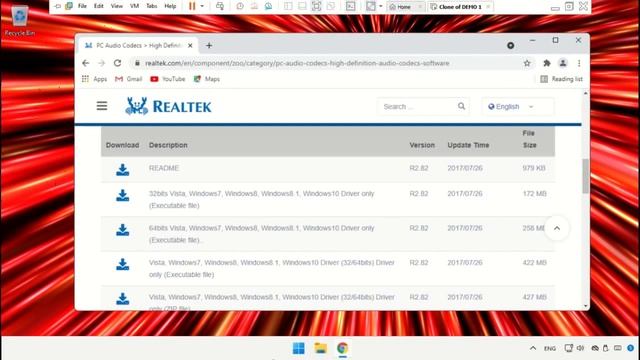The width and height of the screenshot is (640, 360).
Task: Open the Chrome profile avatar
Action: [x=563, y=63]
